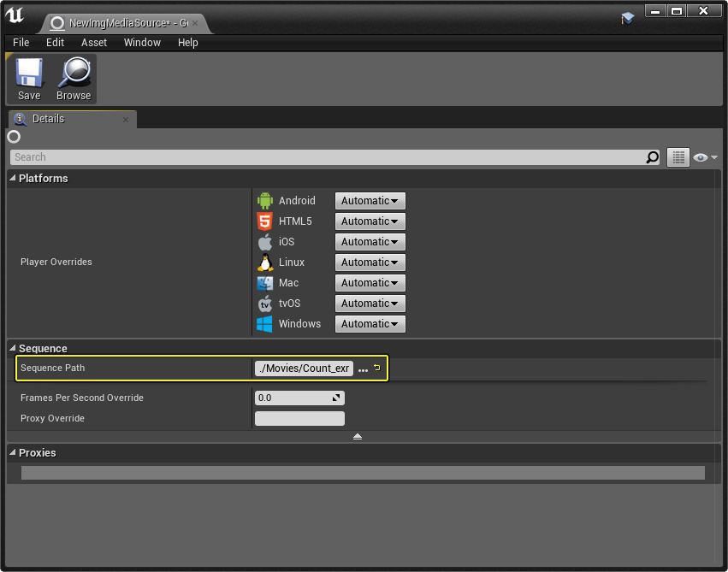Viewport: 728px width, 572px height.
Task: Click the Mac Finder icon
Action: (264, 283)
